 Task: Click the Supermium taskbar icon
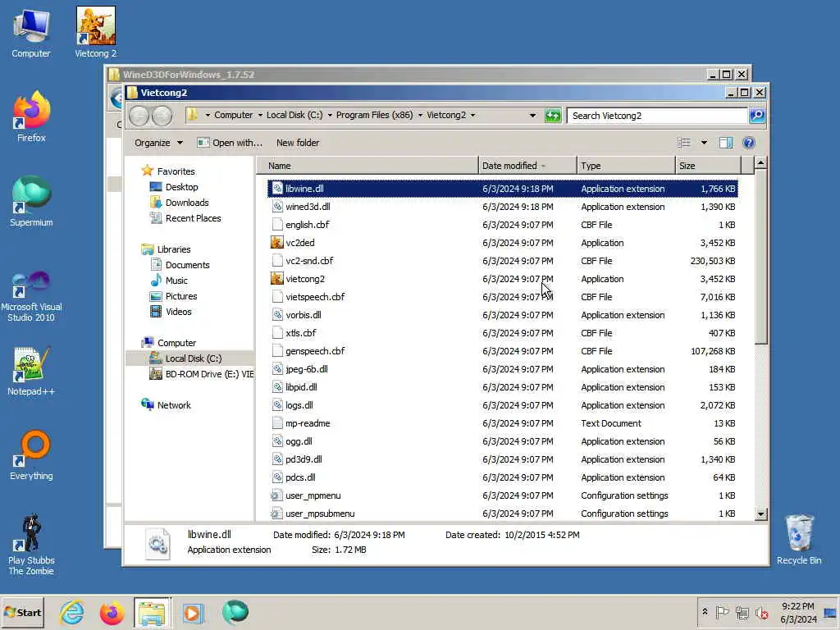235,612
